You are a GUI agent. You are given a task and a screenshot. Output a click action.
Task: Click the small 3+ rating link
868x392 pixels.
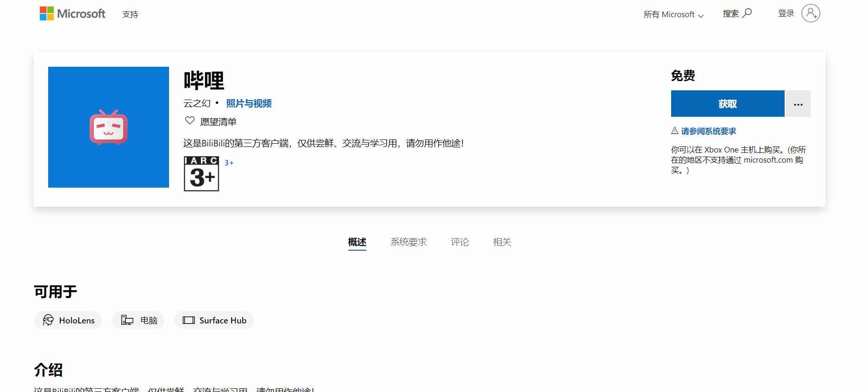[x=229, y=163]
